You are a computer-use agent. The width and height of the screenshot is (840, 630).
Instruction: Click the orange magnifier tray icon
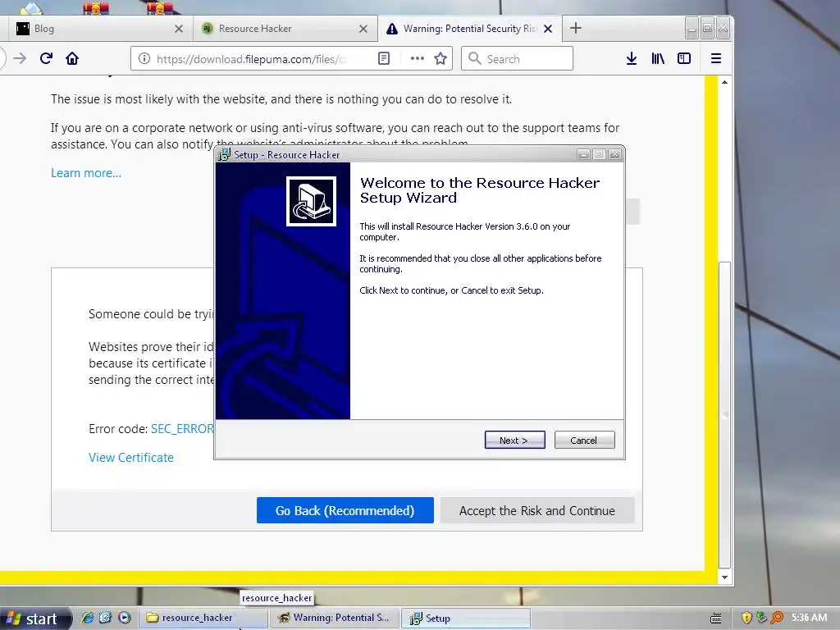point(777,618)
